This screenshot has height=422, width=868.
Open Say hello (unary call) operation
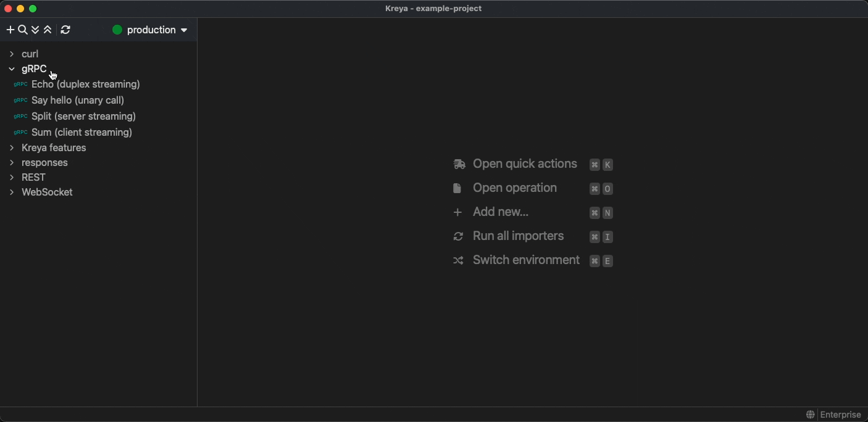tap(78, 100)
